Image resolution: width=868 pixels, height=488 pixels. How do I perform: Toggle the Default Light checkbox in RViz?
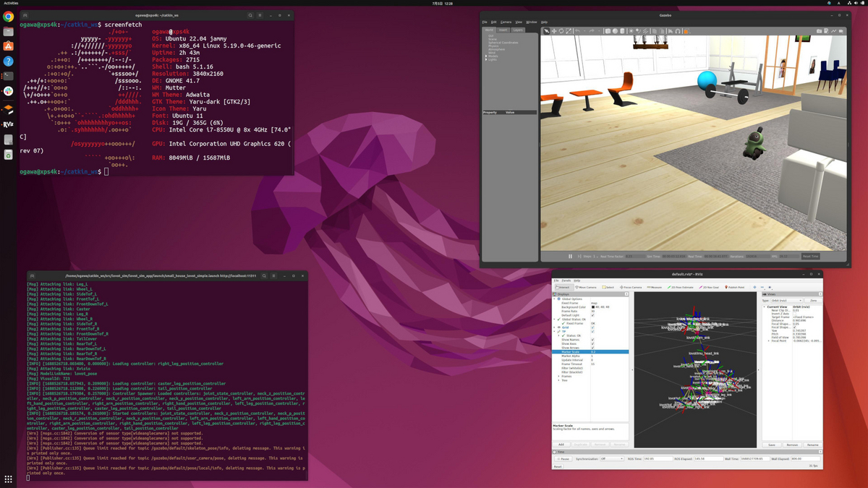click(x=592, y=315)
